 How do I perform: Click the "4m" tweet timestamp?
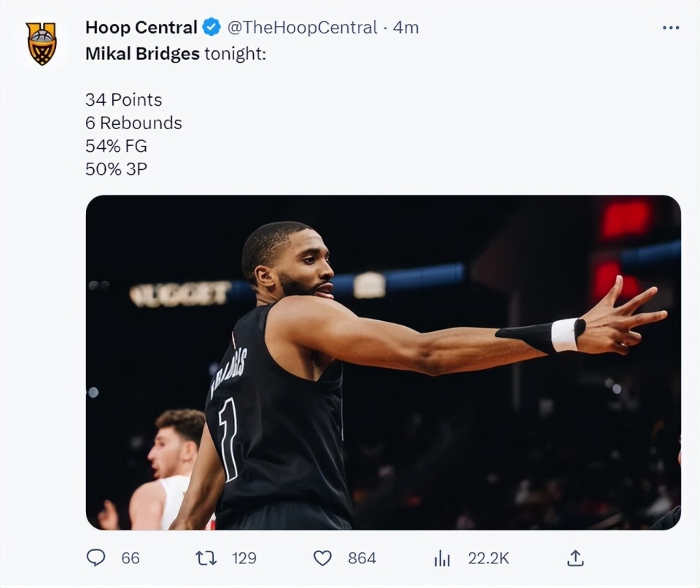[406, 28]
